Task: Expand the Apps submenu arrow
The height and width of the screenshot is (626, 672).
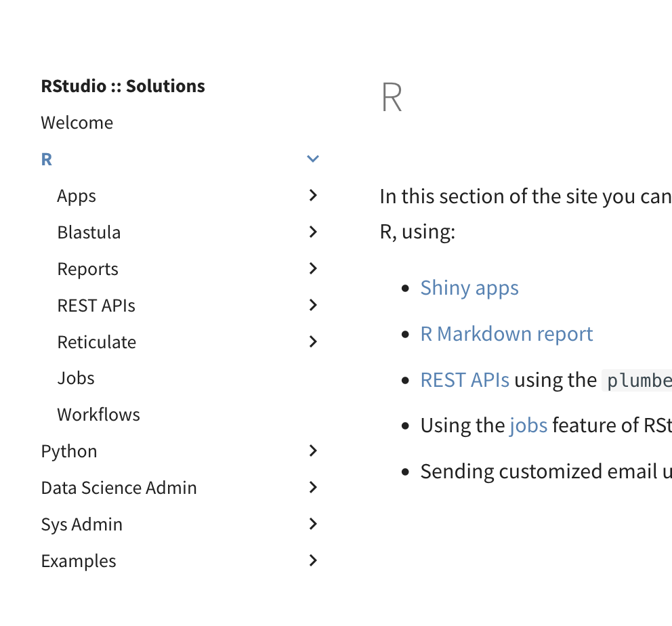Action: (x=312, y=196)
